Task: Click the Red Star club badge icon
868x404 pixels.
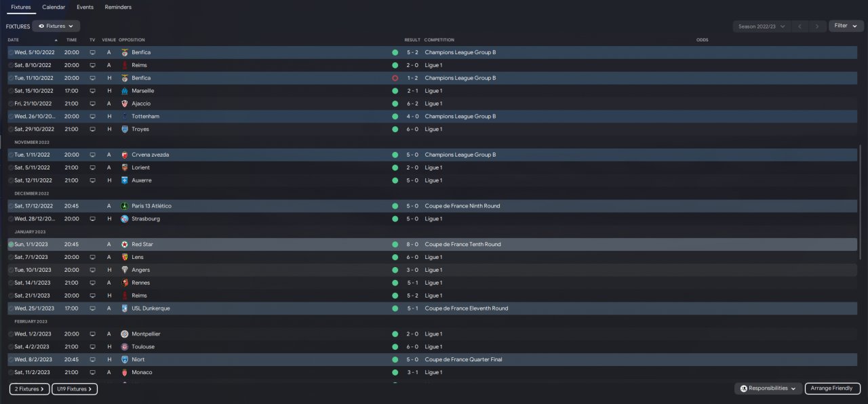Action: (x=125, y=244)
